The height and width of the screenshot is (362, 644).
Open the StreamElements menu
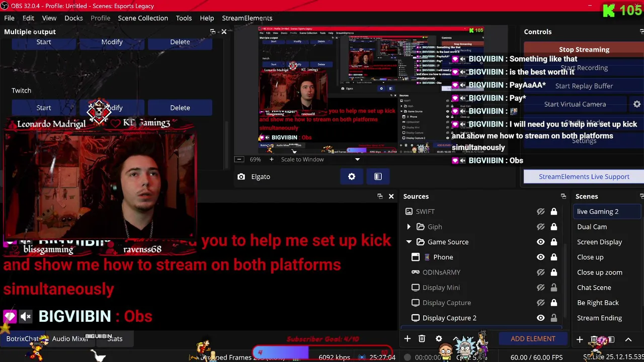click(x=247, y=18)
